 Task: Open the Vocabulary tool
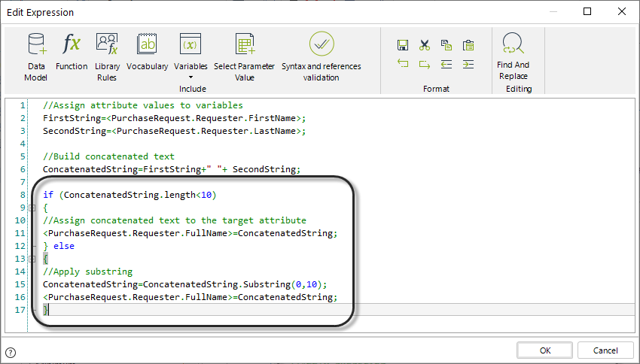[x=147, y=52]
